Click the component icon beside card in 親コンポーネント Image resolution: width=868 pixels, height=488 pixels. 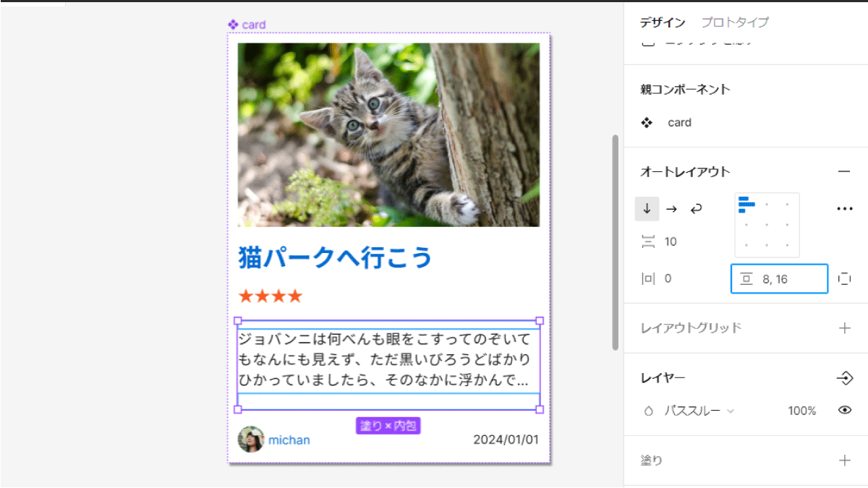click(647, 123)
